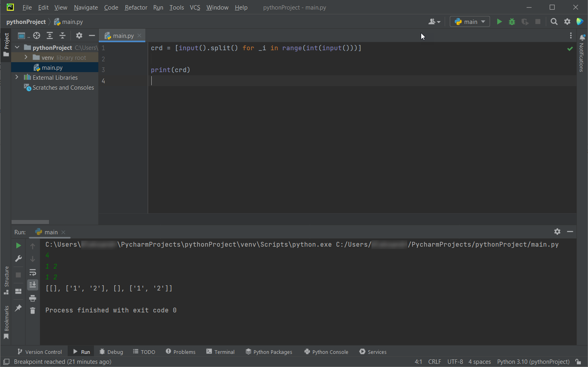
Task: Open the Code With Me user icon
Action: (x=434, y=22)
